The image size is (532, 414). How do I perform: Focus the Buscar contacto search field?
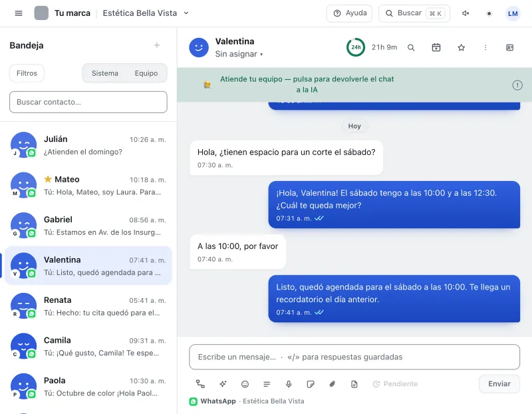88,102
